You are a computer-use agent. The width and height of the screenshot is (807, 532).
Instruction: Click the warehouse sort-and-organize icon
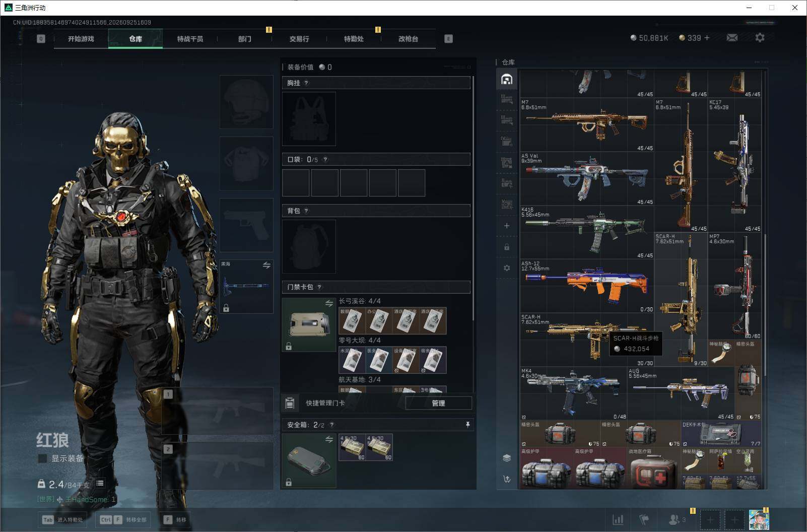click(507, 479)
